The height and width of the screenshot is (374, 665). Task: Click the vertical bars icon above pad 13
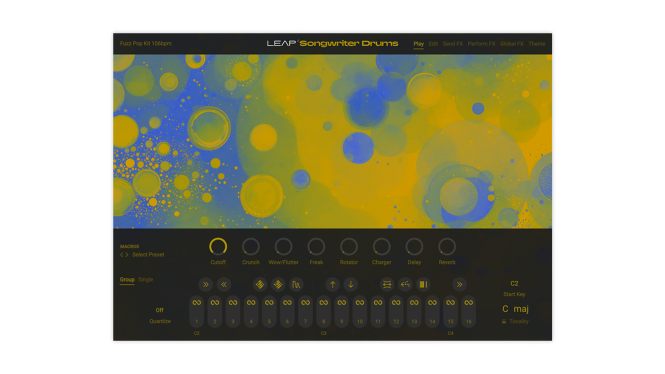[x=423, y=285]
